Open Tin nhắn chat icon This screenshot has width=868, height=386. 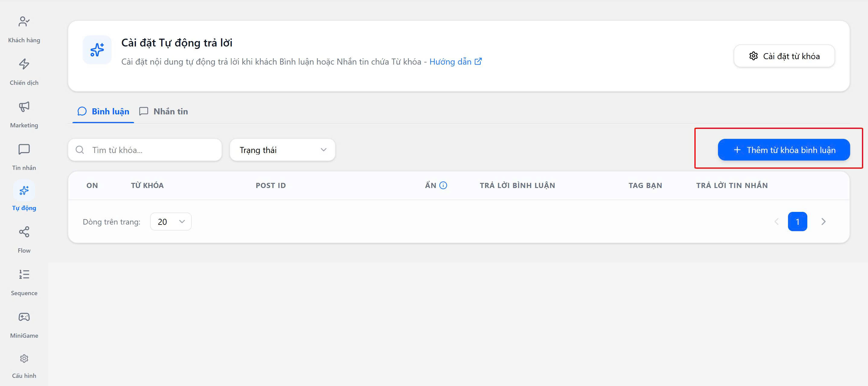pyautogui.click(x=24, y=149)
